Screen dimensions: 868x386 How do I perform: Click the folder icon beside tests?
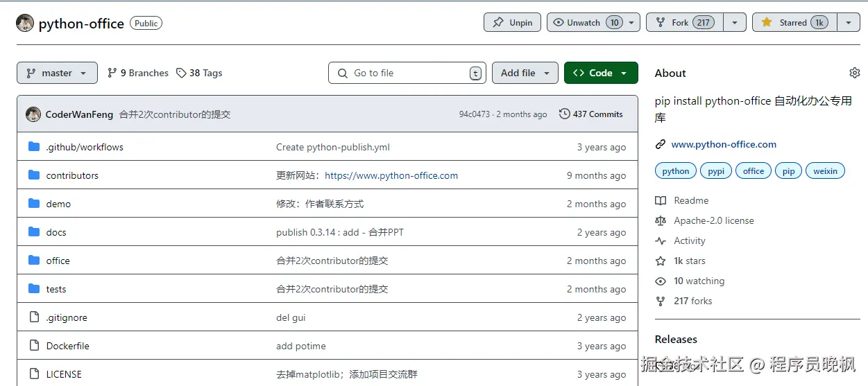point(34,288)
